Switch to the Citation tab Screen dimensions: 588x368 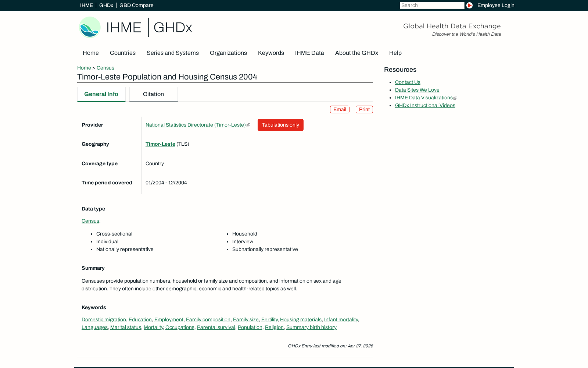[154, 94]
